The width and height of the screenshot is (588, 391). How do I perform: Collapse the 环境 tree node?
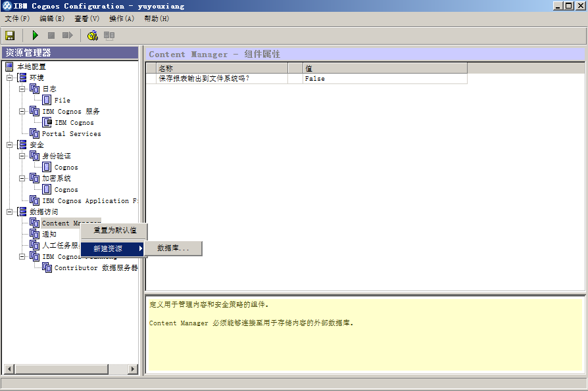[x=9, y=78]
